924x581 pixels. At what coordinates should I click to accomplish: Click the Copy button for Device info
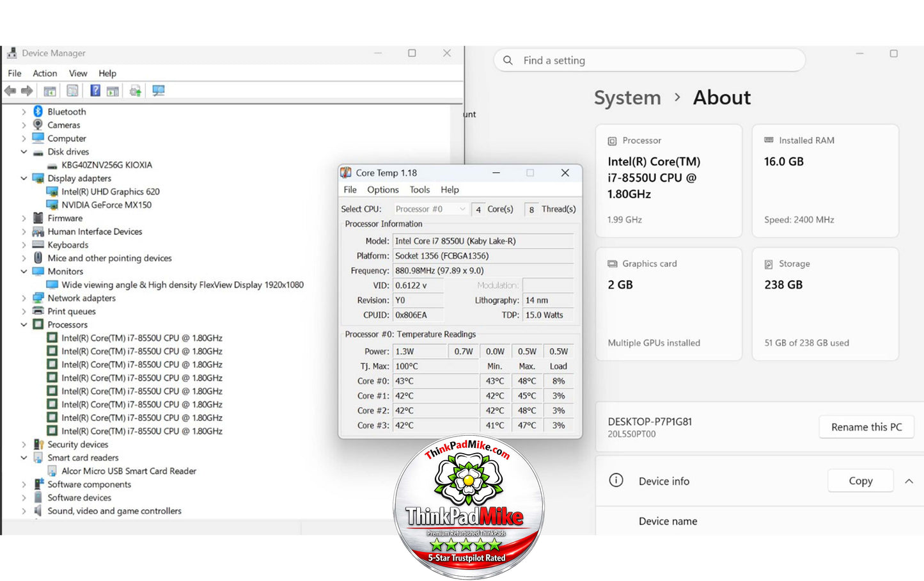[860, 481]
